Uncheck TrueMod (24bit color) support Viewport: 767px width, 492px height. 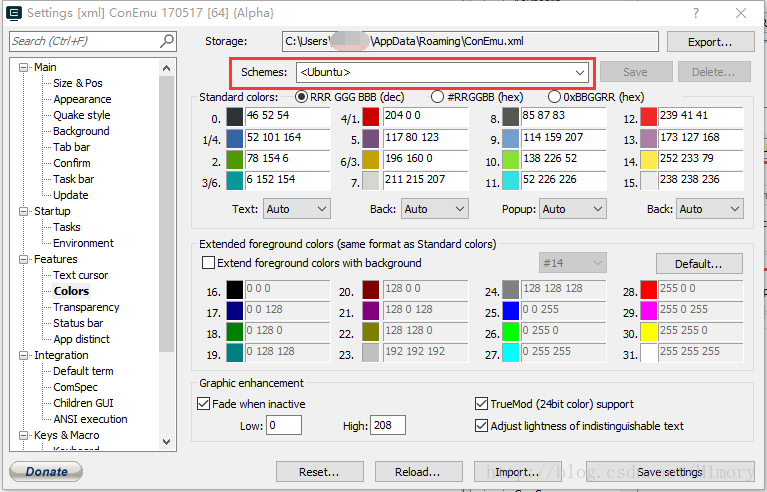click(482, 404)
